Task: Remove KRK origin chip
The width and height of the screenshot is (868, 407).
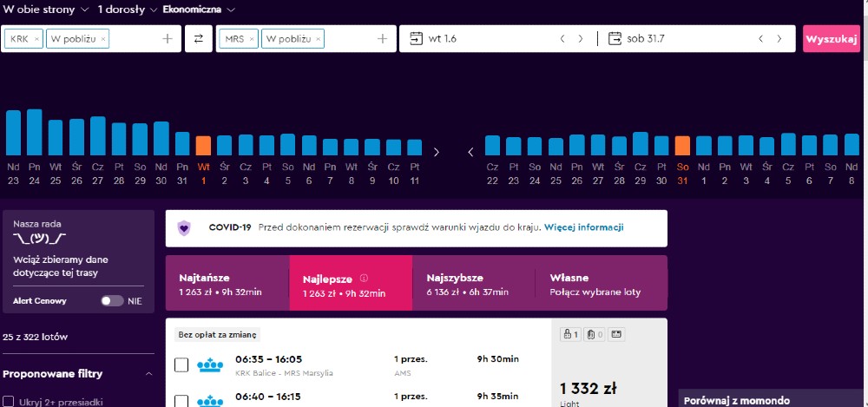Action: [36, 39]
